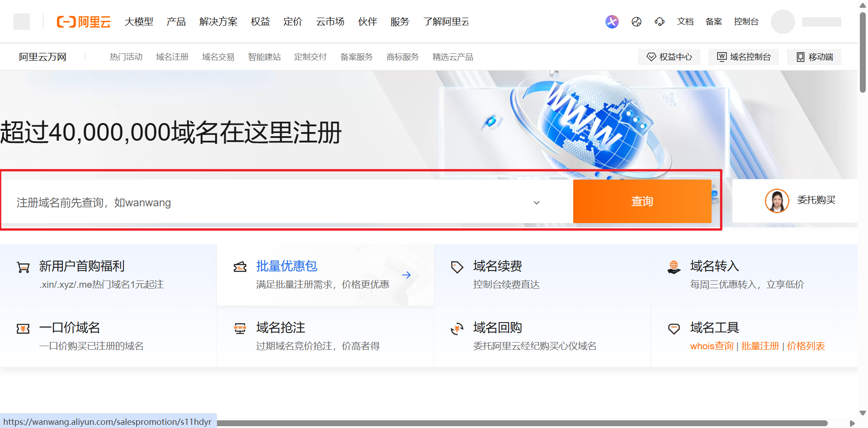This screenshot has height=428, width=868.
Task: Click the globe-in-hand icon for 域名转入
Action: [x=674, y=267]
